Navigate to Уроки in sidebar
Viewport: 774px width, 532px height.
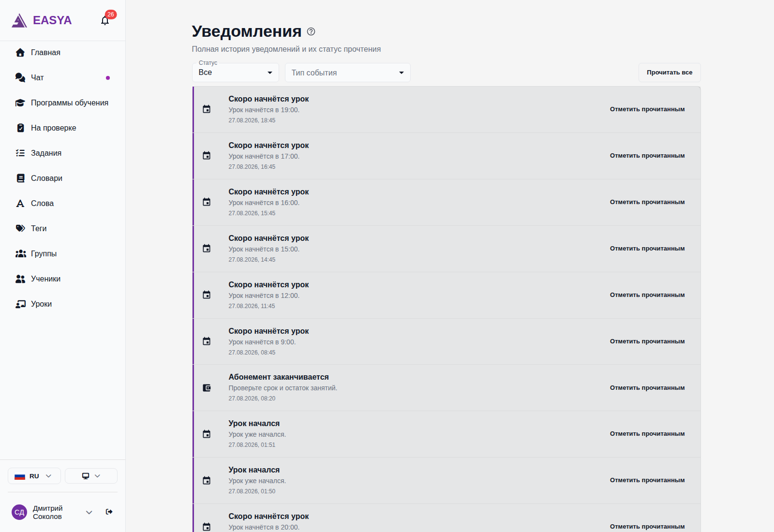(63, 304)
